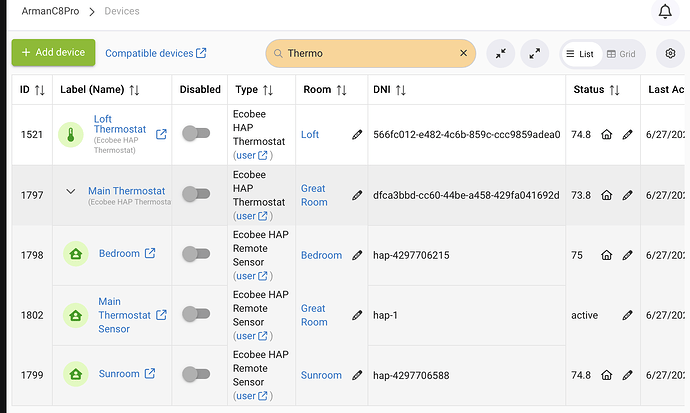
Task: Click the Add device button
Action: coord(53,53)
